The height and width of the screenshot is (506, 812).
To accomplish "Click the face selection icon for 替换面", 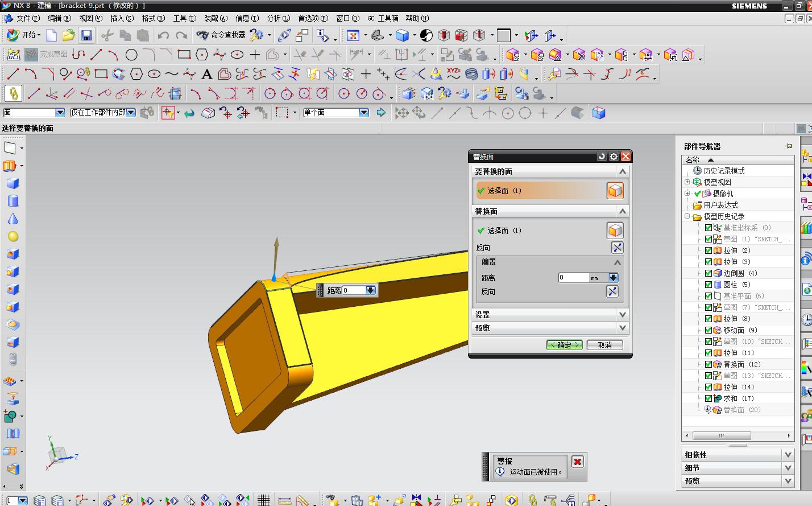I will [x=615, y=231].
